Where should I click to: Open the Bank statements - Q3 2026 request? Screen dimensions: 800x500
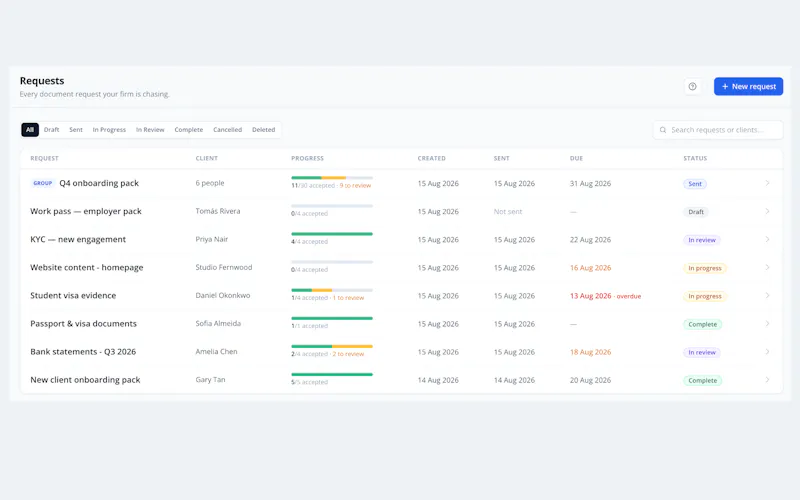[x=83, y=352]
